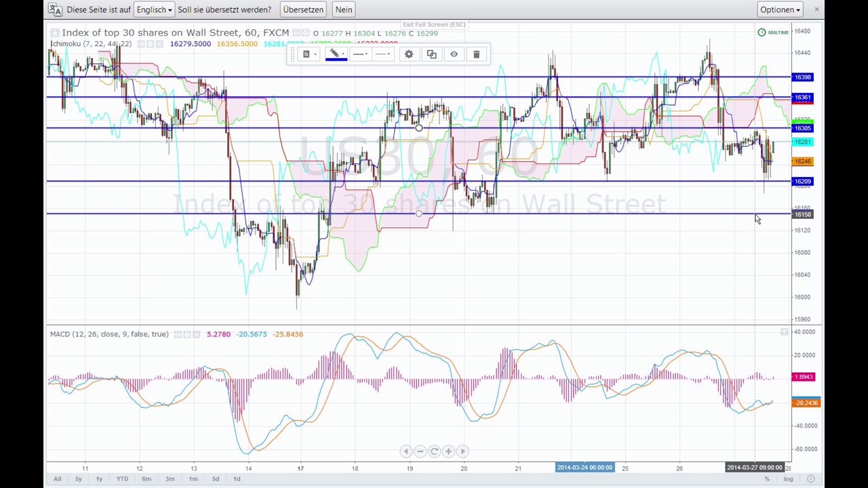Viewport: 868px width, 488px height.
Task: Click the -20.2436 MACD signal label
Action: click(806, 403)
